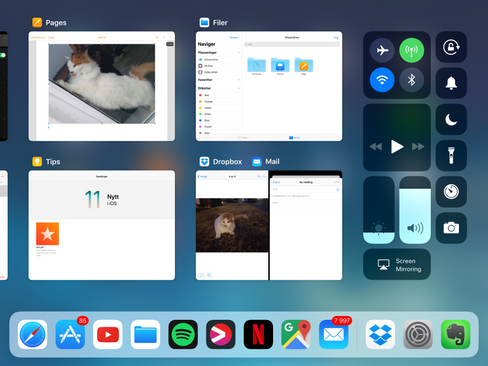Collapse Favoritter section in Filer card

tap(239, 80)
